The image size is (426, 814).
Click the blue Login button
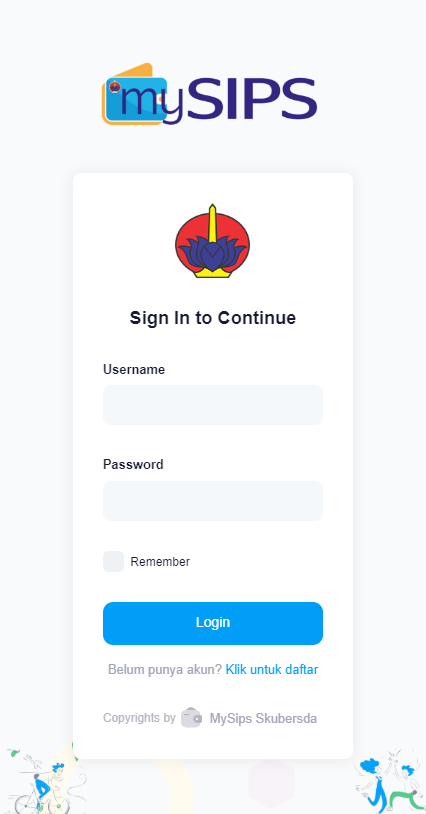coord(213,623)
